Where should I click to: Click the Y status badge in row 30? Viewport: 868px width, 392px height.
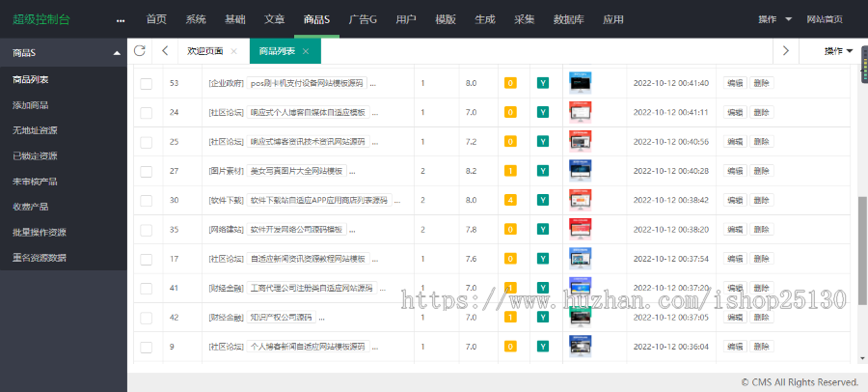543,200
